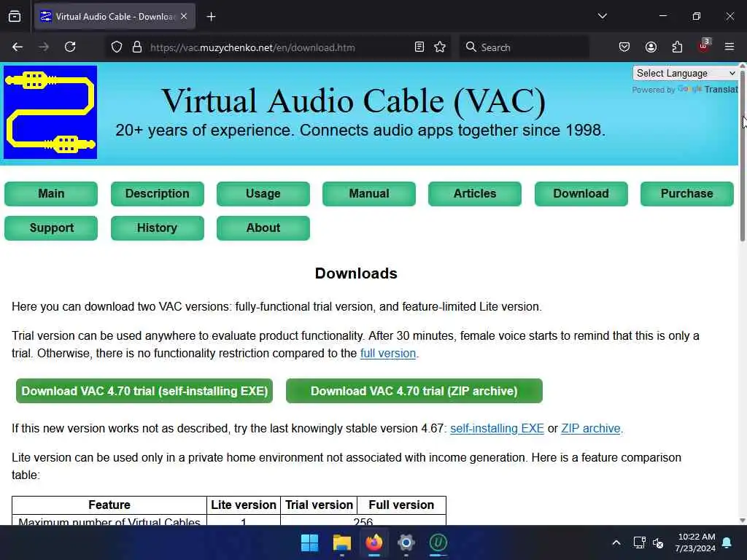Follow the full version link
Screen dimensions: 747x560
388,354
